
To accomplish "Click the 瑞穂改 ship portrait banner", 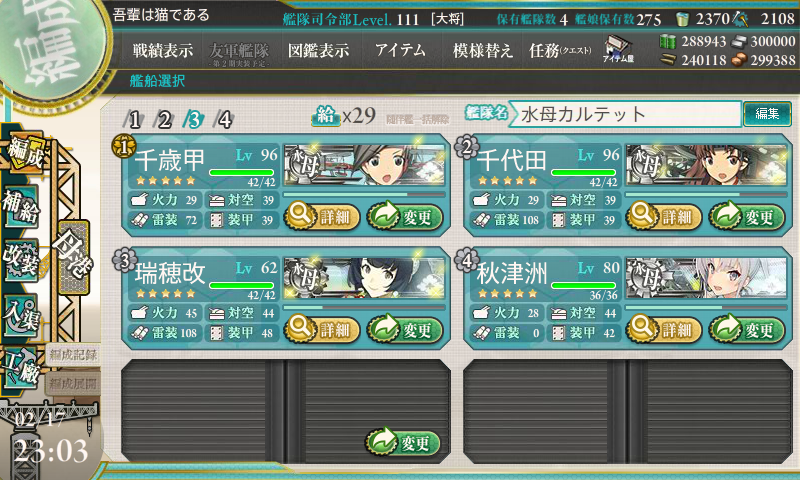I will pyautogui.click(x=364, y=278).
